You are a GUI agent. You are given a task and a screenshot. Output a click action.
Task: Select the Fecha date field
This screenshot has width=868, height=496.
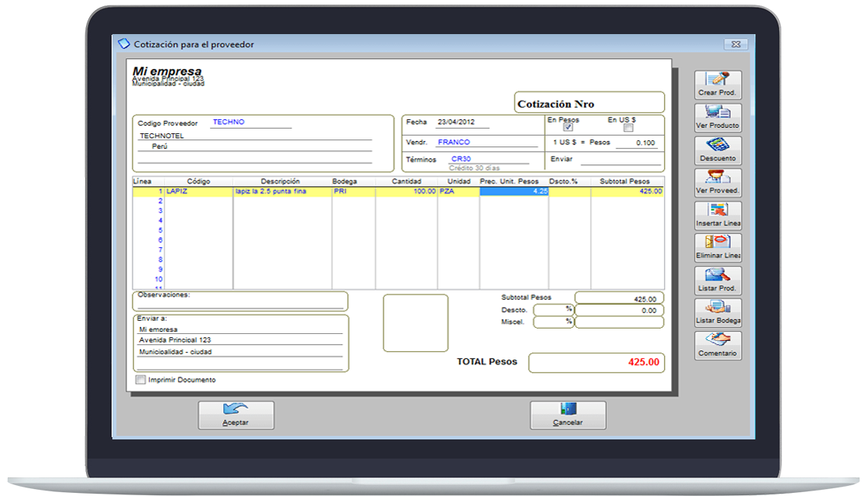pyautogui.click(x=463, y=122)
